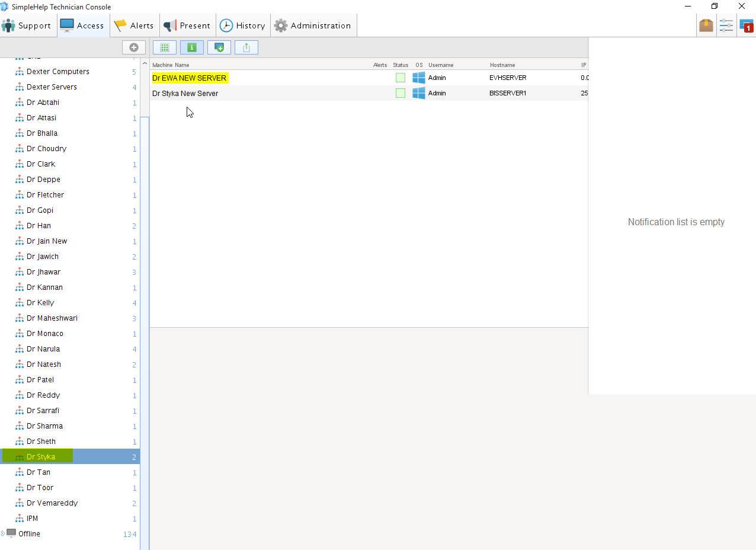The image size is (756, 550).
Task: Select the Dr Styka New Server machine row
Action: pyautogui.click(x=369, y=93)
